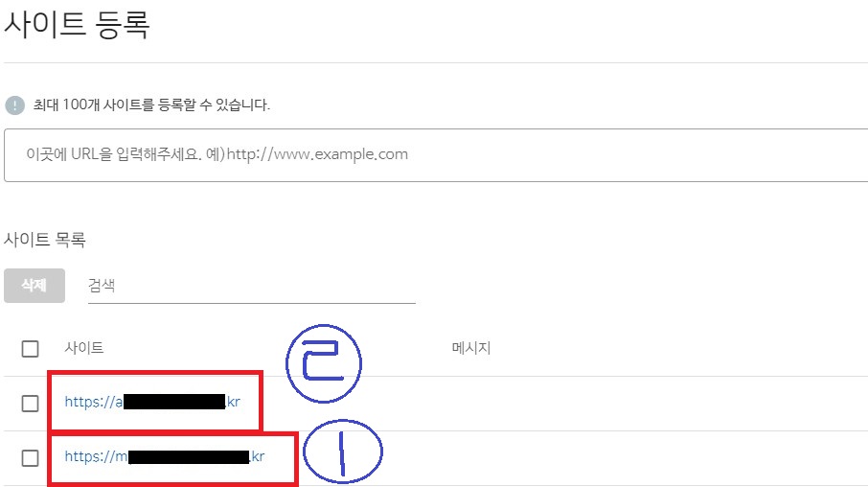Focus the URL input field for site registration

(436, 155)
